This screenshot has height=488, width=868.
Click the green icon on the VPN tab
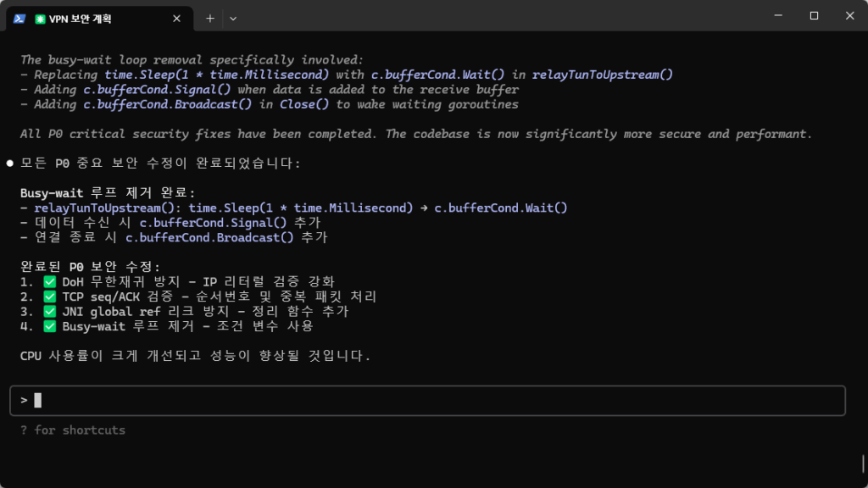[41, 18]
